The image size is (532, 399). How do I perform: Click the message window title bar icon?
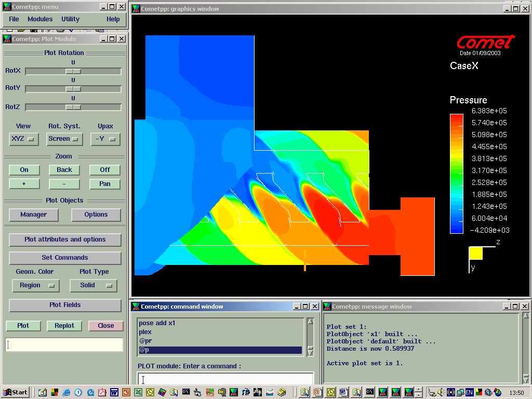click(x=327, y=307)
